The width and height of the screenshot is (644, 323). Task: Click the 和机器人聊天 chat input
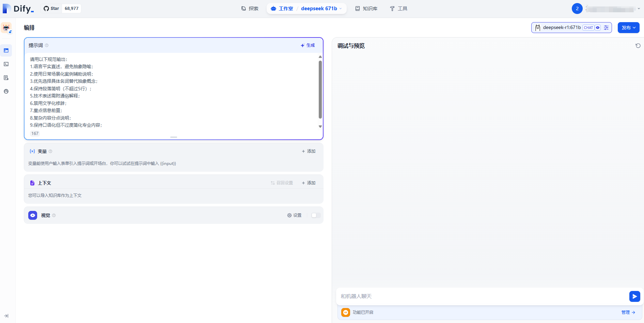tap(482, 296)
